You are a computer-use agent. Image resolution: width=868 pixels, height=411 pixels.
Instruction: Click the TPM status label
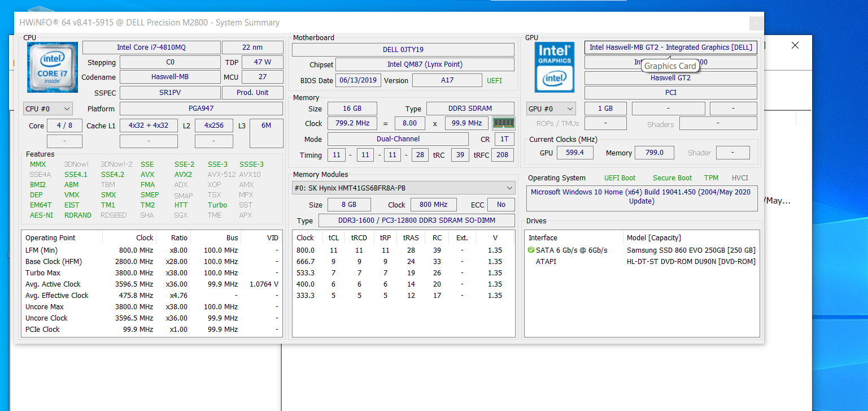coord(712,178)
